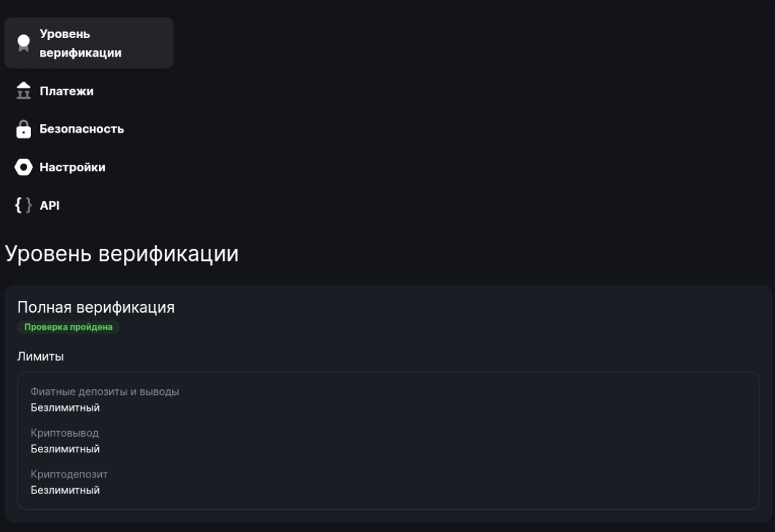Go to the Платежи section
Screen dimensions: 775x532
pos(66,91)
